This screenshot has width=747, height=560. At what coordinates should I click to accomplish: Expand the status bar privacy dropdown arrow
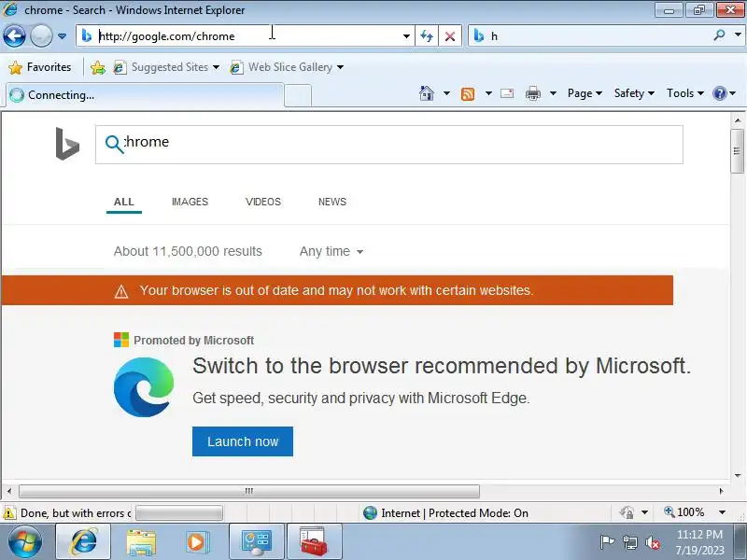tap(644, 512)
